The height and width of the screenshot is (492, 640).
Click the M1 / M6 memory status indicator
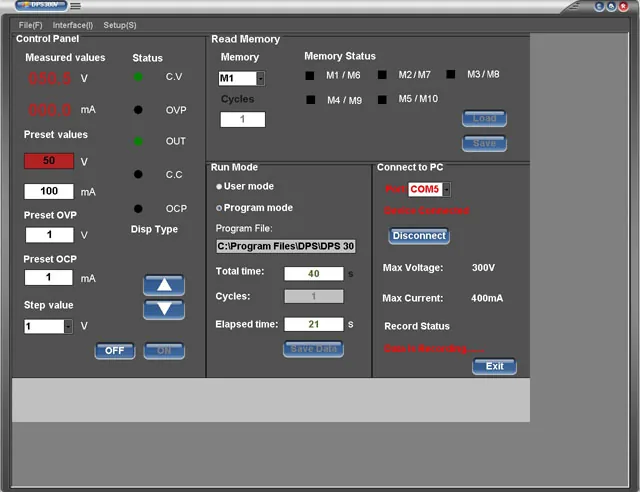pos(310,76)
